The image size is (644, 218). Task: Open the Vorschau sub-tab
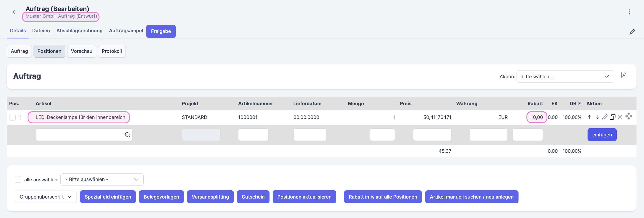point(82,51)
